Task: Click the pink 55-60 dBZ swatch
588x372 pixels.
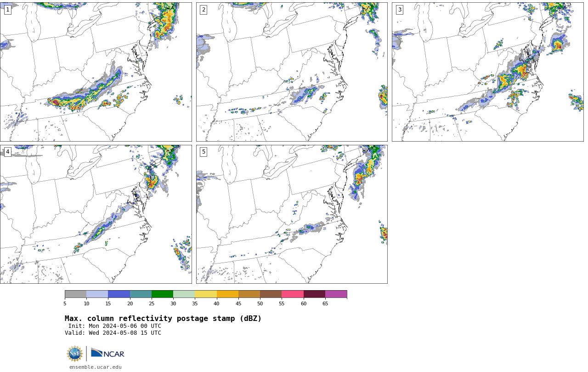Action: 293,294
